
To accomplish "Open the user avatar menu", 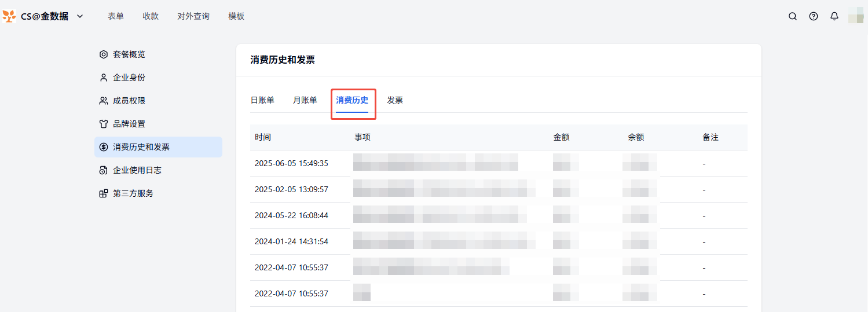I will click(855, 16).
